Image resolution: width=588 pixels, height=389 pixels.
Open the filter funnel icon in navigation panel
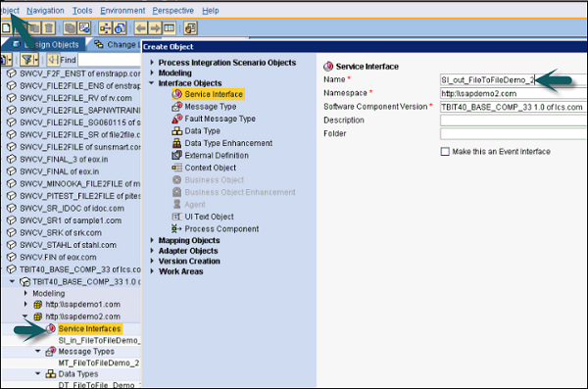(x=26, y=60)
